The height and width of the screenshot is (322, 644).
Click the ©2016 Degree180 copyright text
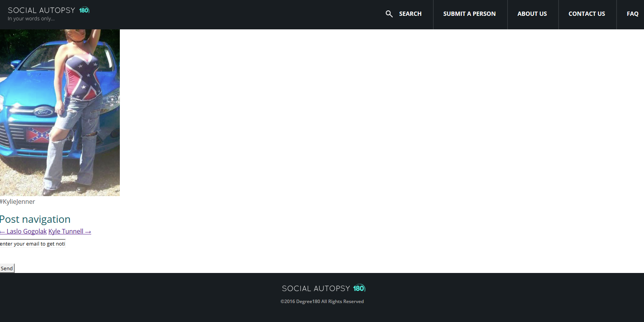322,302
